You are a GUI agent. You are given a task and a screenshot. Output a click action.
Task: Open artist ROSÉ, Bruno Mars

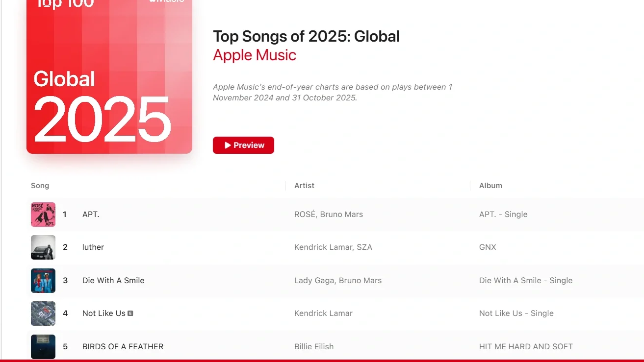click(x=329, y=214)
